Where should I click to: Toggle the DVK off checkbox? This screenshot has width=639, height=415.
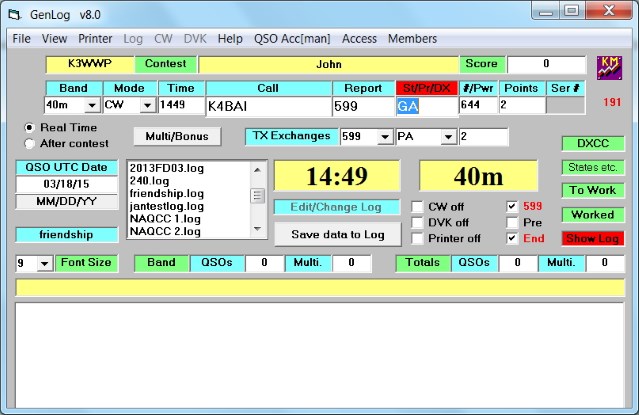point(418,223)
